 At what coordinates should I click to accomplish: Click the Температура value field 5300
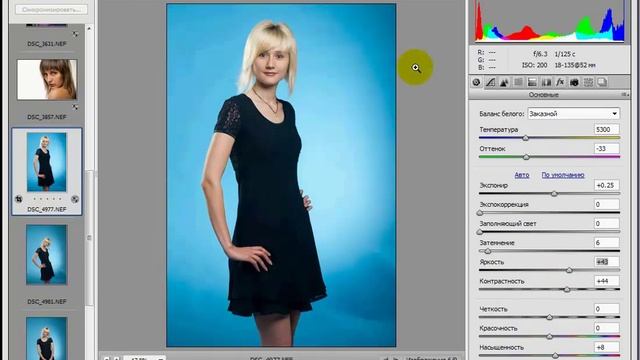tap(607, 129)
